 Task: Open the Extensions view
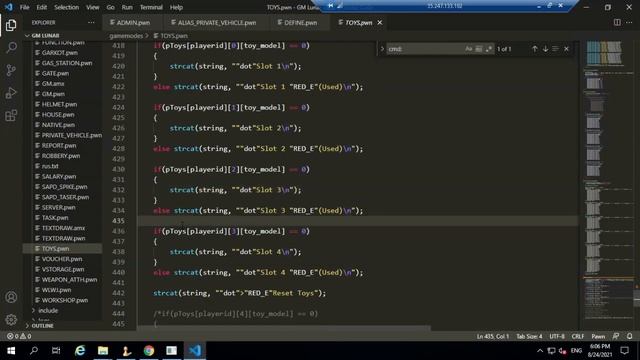click(x=11, y=116)
